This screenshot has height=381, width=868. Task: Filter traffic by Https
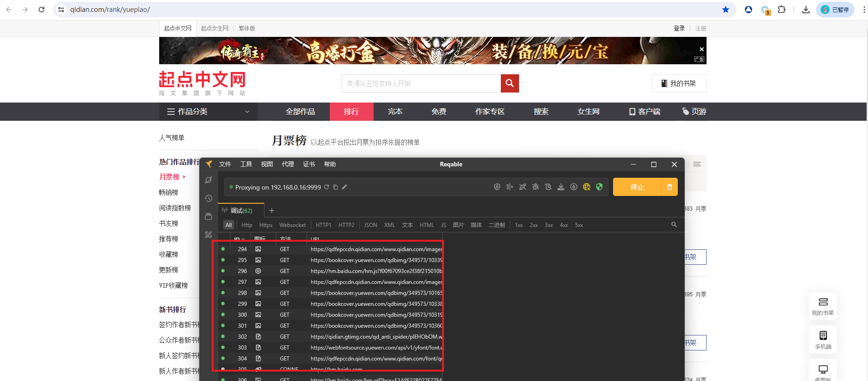pos(266,225)
